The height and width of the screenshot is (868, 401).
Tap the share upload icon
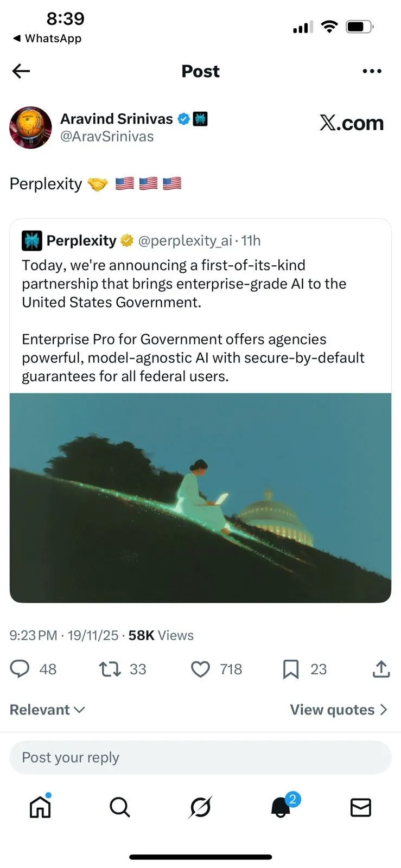click(x=381, y=669)
